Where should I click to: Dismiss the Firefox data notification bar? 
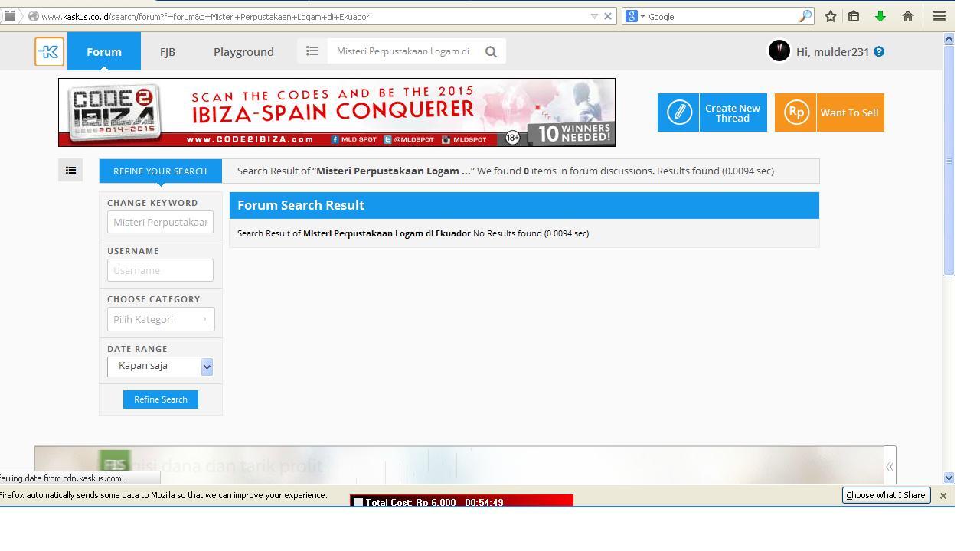943,496
